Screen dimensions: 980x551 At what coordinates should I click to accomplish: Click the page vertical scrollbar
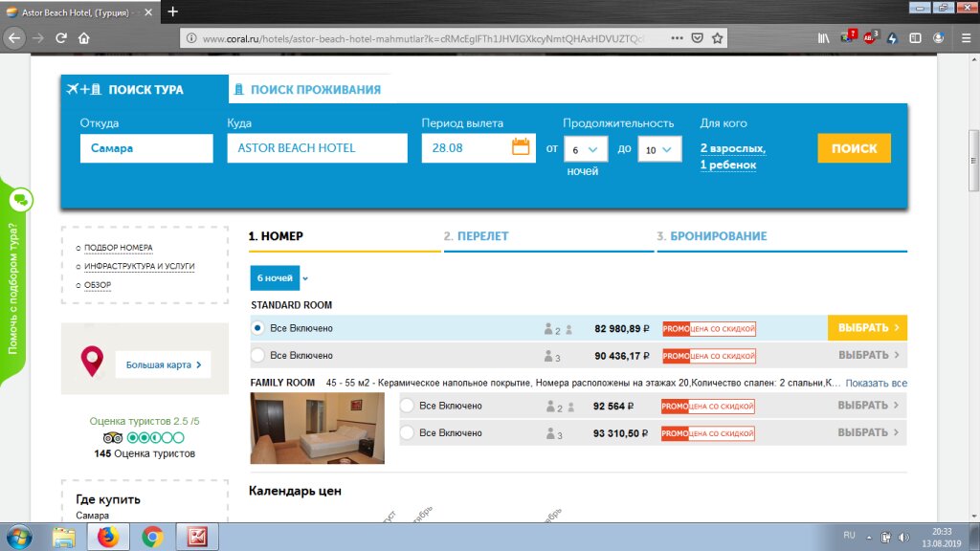pyautogui.click(x=973, y=161)
